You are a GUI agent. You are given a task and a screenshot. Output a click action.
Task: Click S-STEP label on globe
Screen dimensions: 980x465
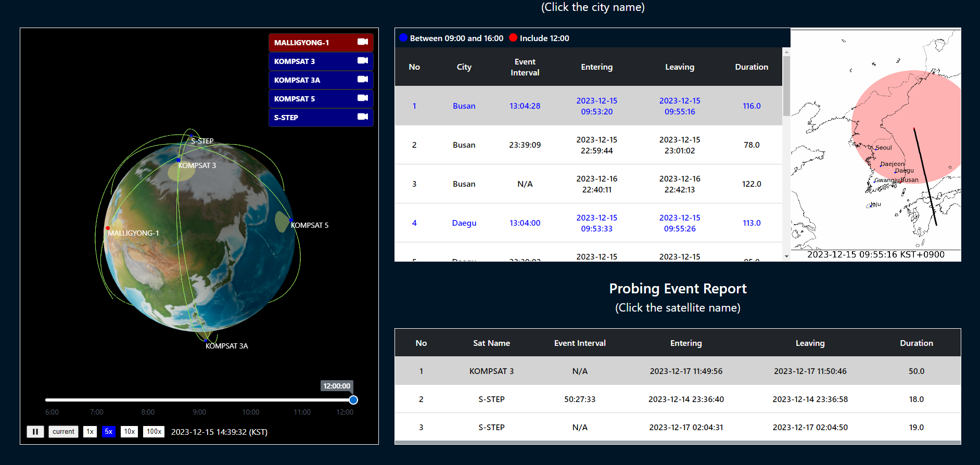(x=202, y=141)
